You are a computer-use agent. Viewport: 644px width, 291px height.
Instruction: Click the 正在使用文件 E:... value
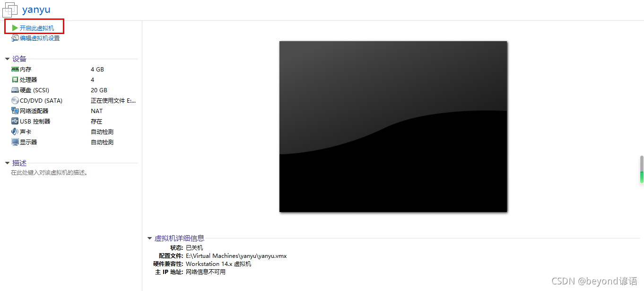point(113,100)
